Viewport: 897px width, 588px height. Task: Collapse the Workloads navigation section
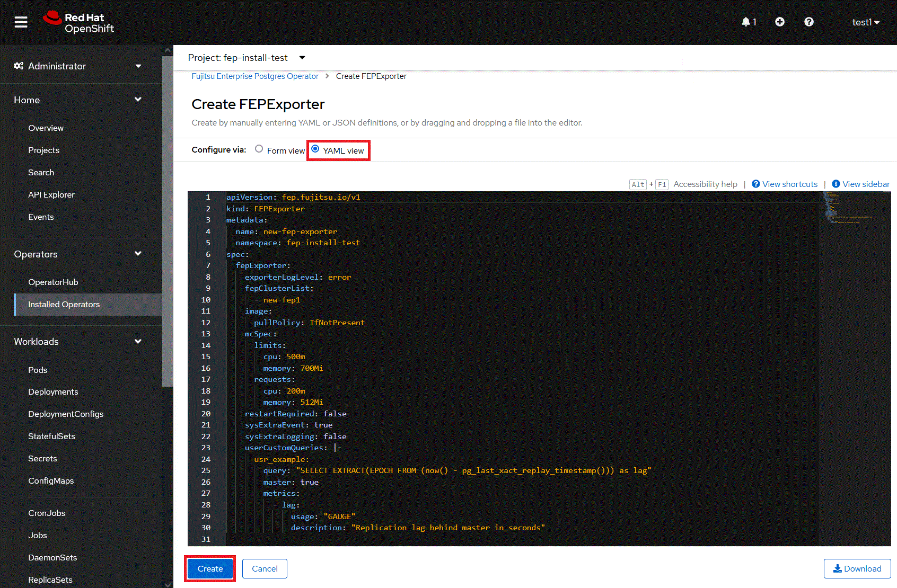(x=138, y=342)
